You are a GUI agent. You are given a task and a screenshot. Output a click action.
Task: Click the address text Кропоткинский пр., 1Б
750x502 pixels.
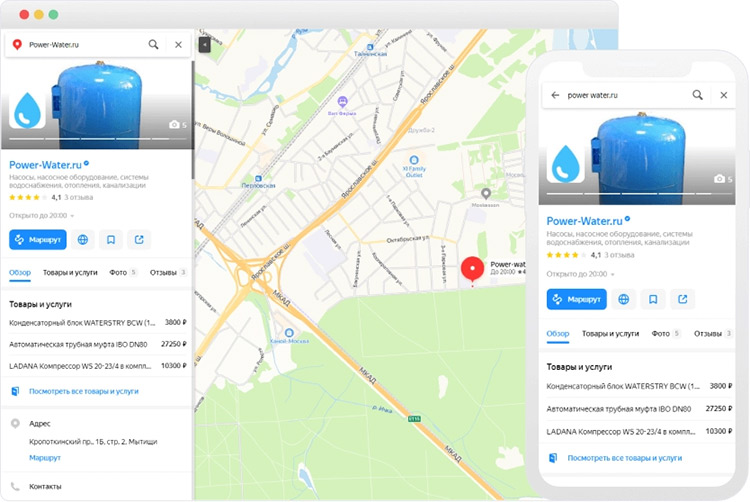coord(93,441)
